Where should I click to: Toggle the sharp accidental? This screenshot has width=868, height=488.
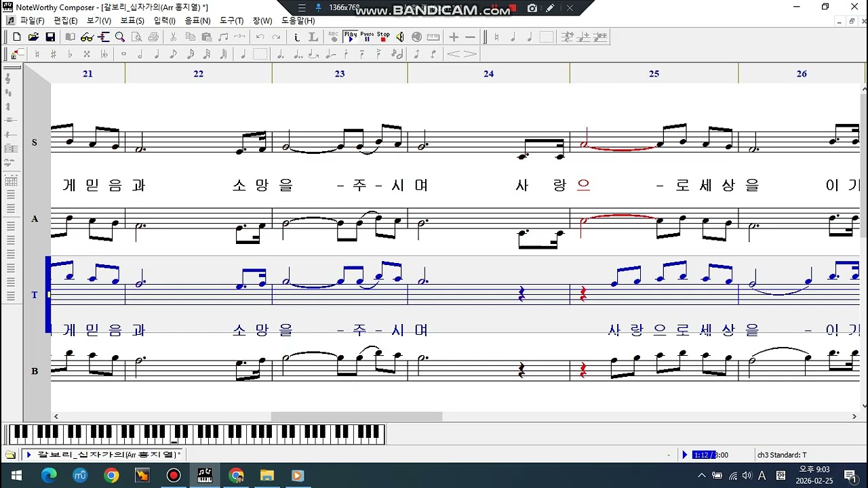point(54,54)
